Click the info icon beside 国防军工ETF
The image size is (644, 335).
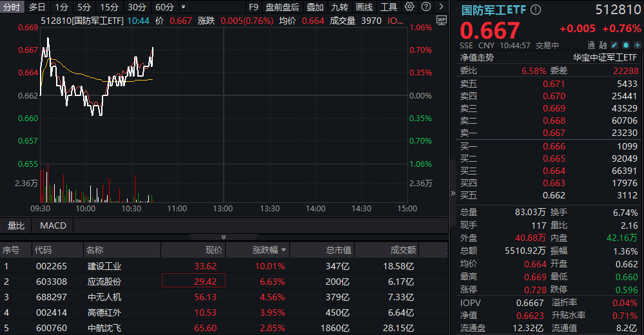536,10
